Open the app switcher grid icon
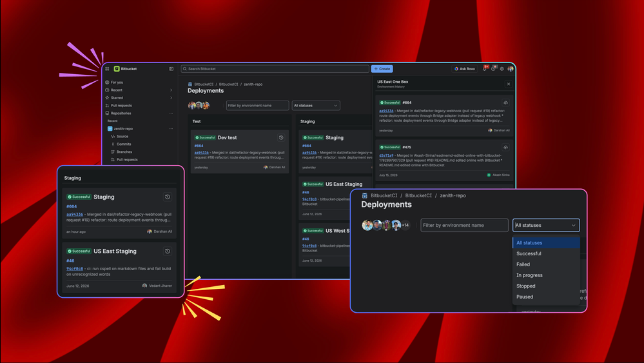The width and height of the screenshot is (644, 363). (x=107, y=69)
